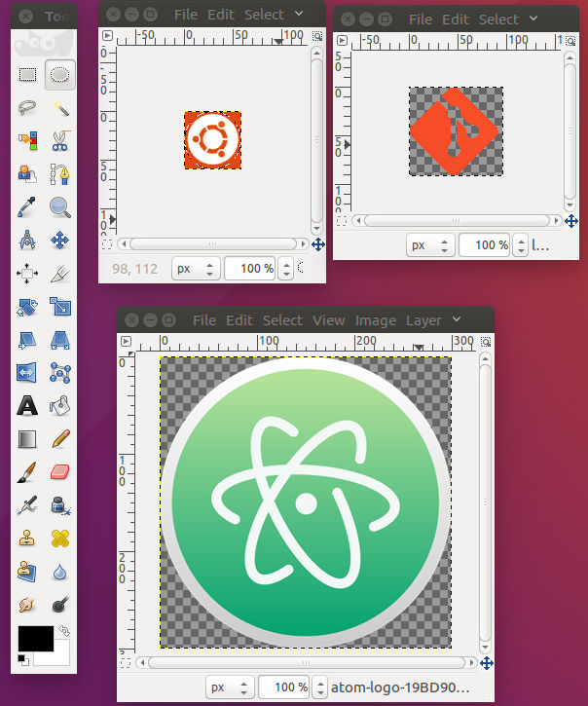Select the Flip tool

(x=26, y=373)
